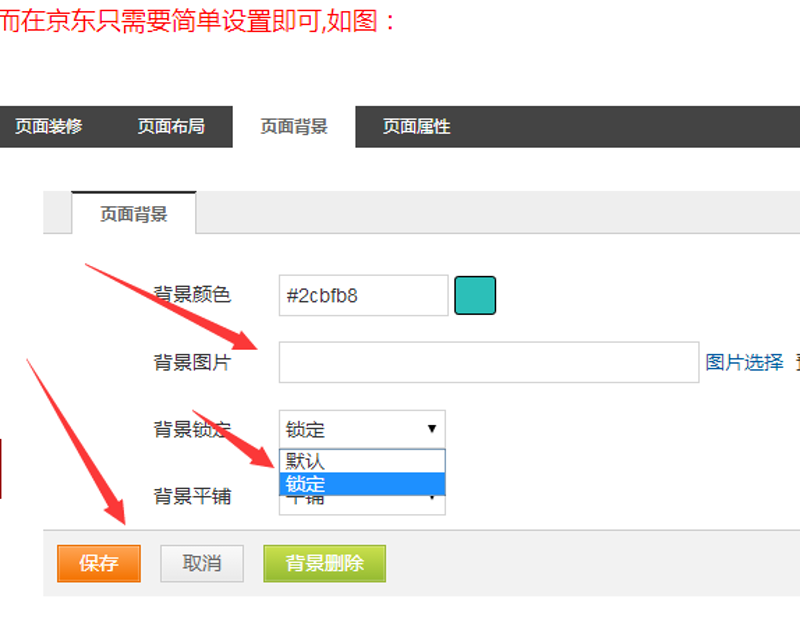This screenshot has height=634, width=800.
Task: Edit the 背景颜色 hex value field
Action: tap(363, 295)
